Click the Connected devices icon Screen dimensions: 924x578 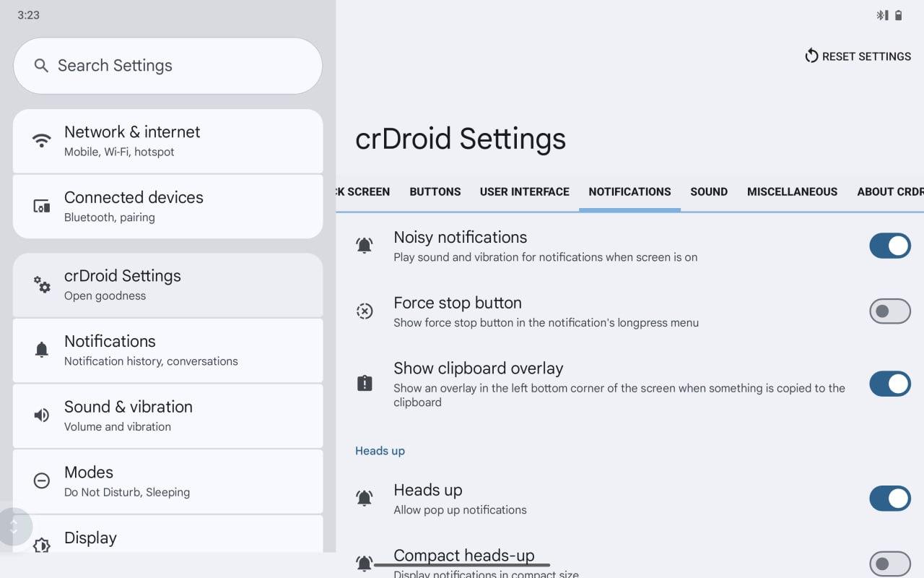[42, 207]
